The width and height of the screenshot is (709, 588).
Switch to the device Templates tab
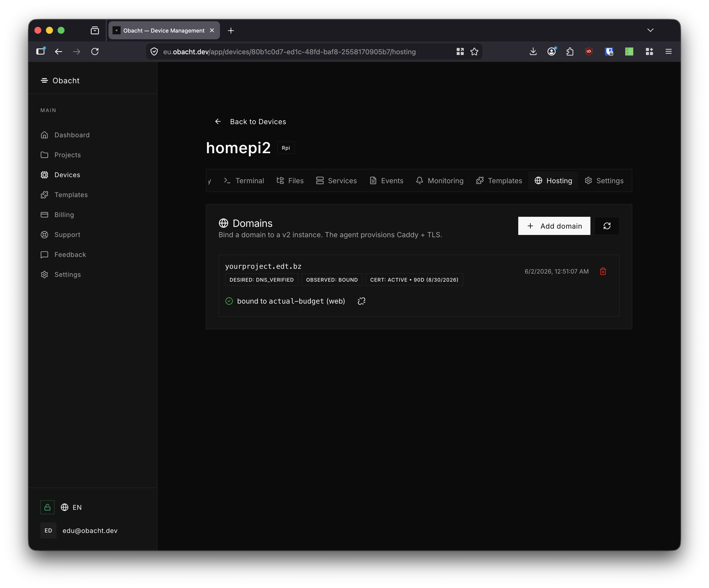point(499,181)
